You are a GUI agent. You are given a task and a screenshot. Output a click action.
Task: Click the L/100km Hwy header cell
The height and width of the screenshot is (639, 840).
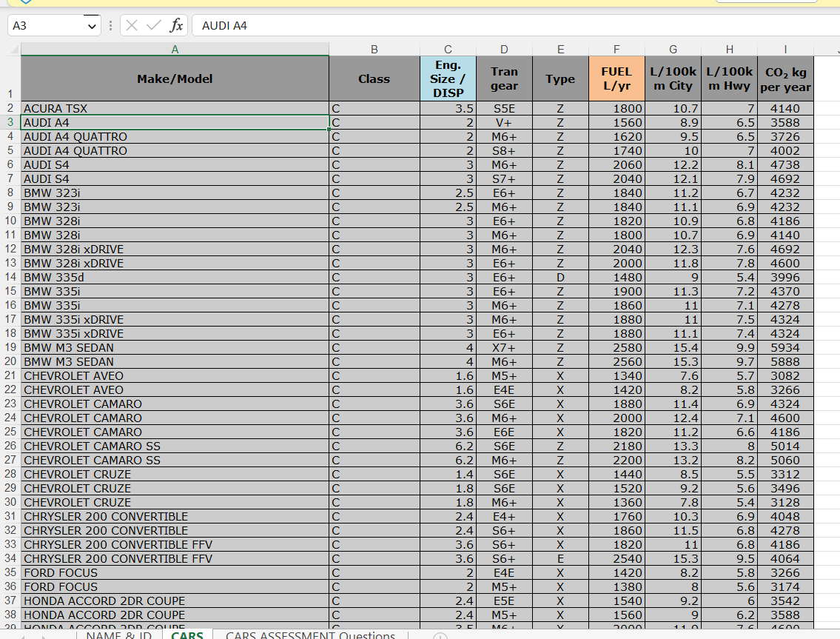[x=729, y=78]
